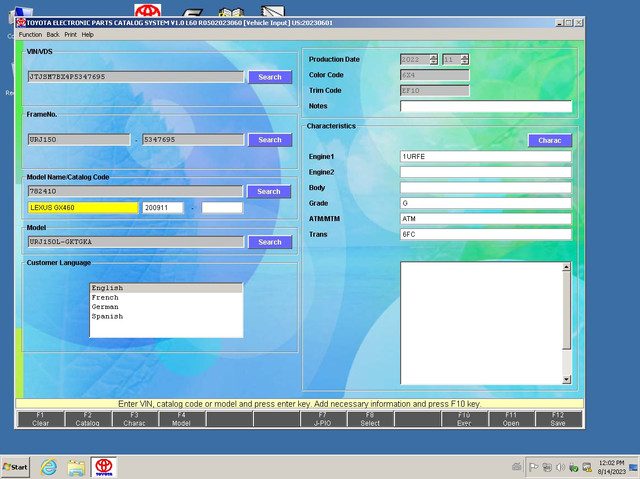Screen dimensions: 640x479
Task: Click Search button in FrameNo. section
Action: click(x=270, y=140)
